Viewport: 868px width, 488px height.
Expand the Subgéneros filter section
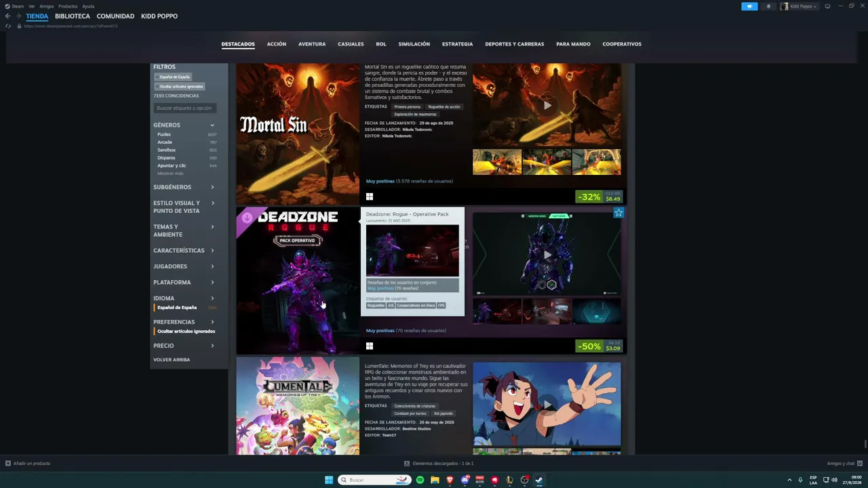[x=184, y=187]
